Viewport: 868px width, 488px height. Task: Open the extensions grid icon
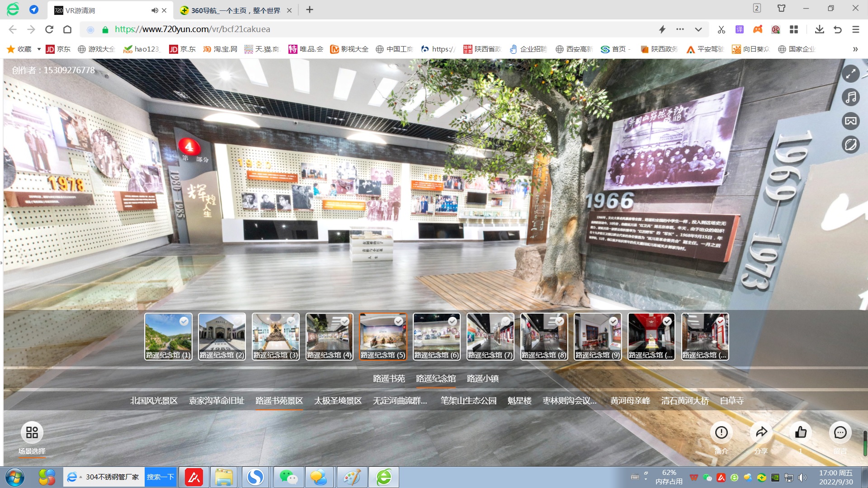coord(794,29)
